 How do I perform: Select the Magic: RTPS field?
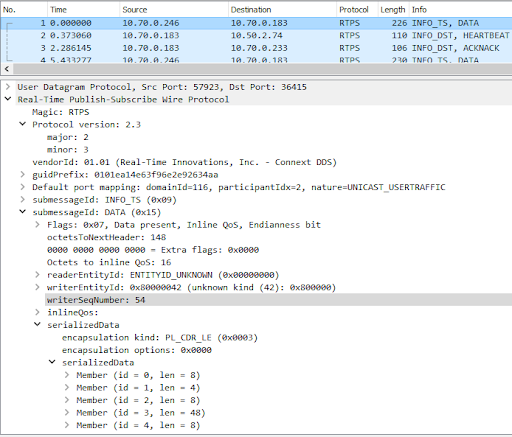[x=61, y=112]
